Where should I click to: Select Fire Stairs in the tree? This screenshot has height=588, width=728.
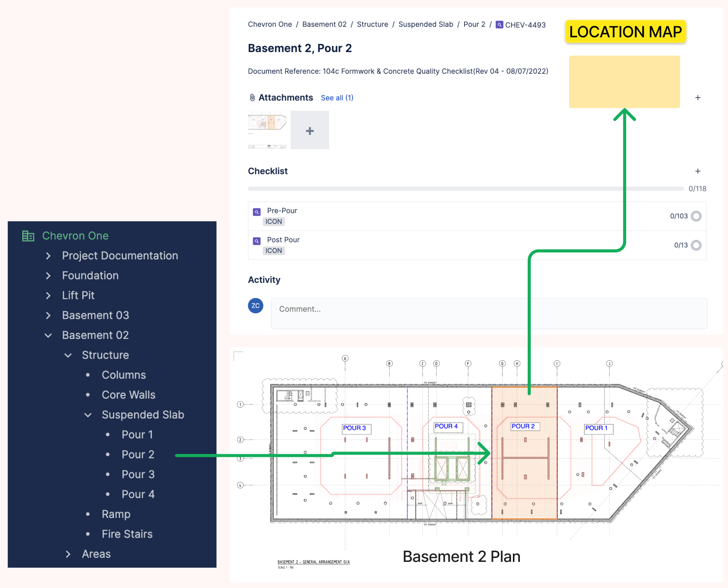coord(127,534)
